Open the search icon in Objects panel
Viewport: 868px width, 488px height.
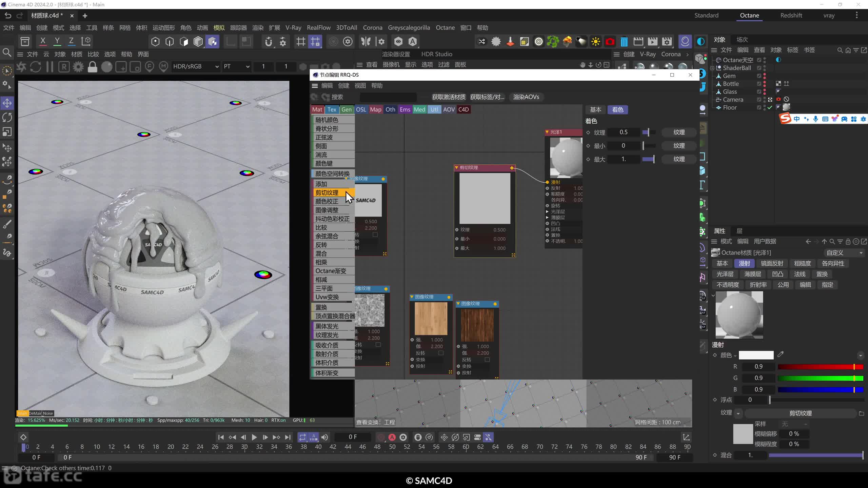point(840,50)
